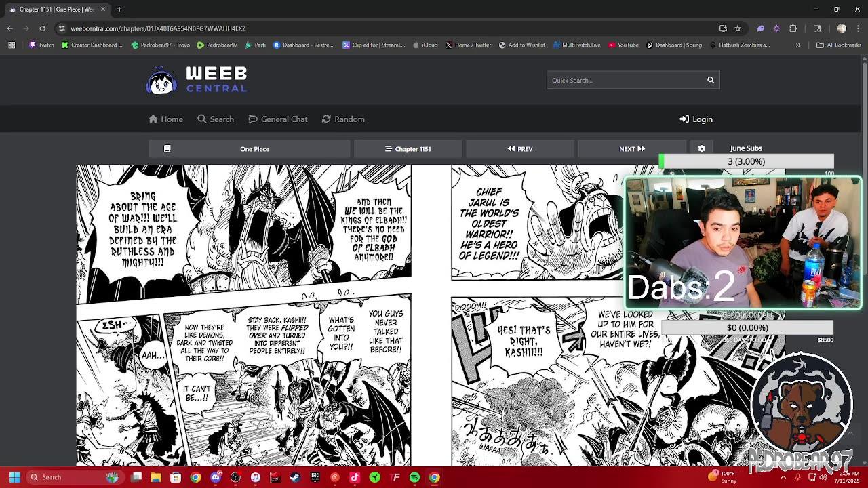The width and height of the screenshot is (868, 488).
Task: Reload the page
Action: (x=42, y=28)
